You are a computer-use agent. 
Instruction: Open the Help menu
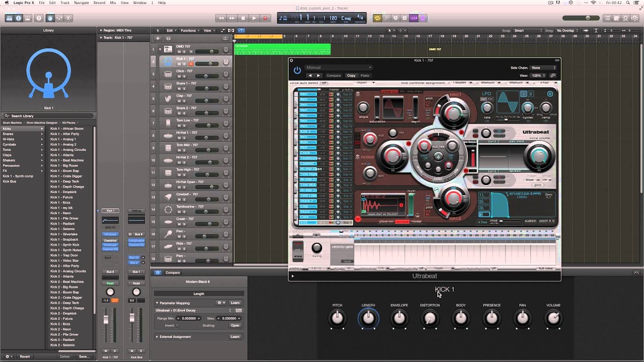point(162,3)
